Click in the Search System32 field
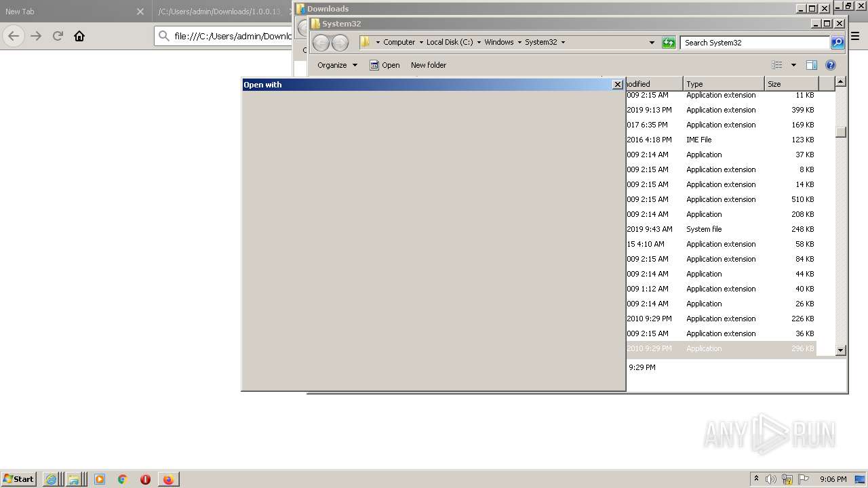Screen dimensions: 868x488 click(755, 43)
